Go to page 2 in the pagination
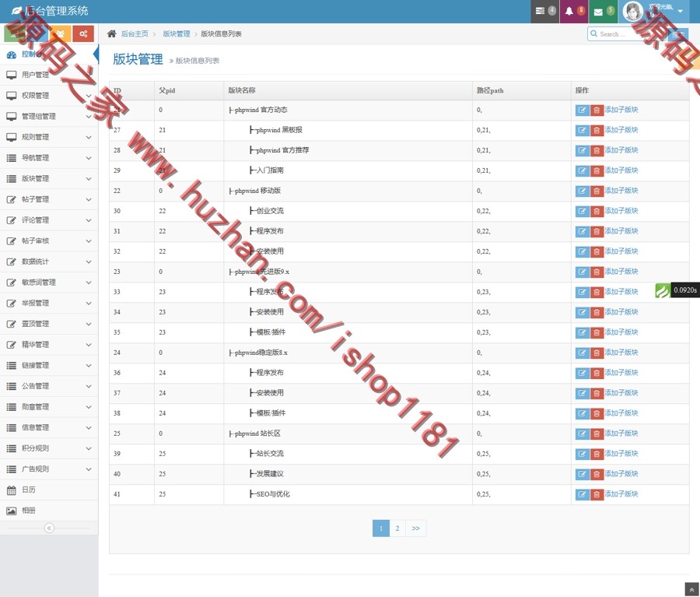This screenshot has height=597, width=700. [x=397, y=528]
